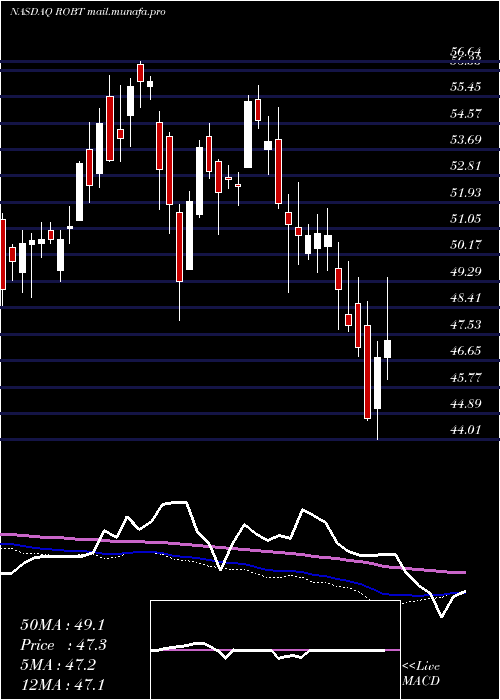Click the 55.45 price axis label
This screenshot has width=500, height=700.
point(465,87)
